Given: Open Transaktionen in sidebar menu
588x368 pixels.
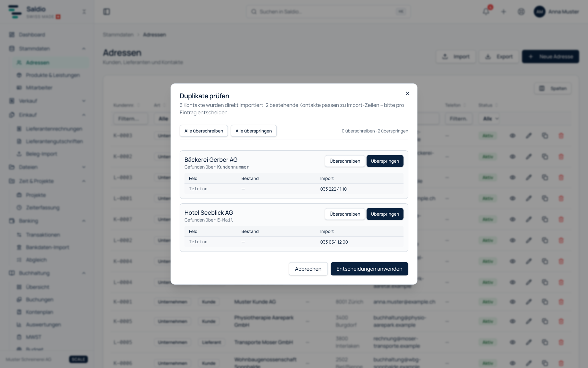Looking at the screenshot, I should [43, 235].
